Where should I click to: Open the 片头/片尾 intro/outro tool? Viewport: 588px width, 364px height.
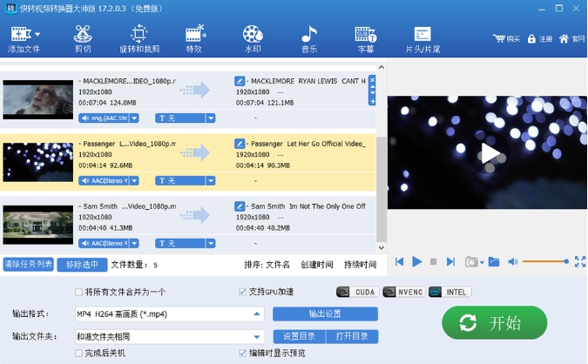coord(422,39)
